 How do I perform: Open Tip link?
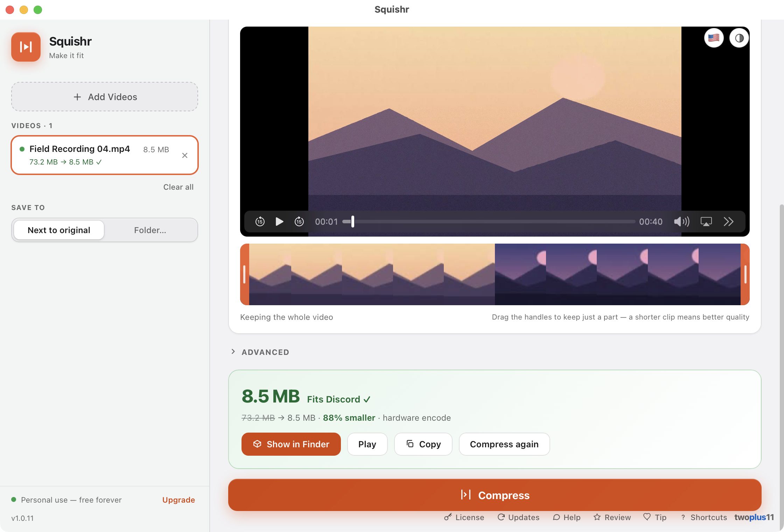pyautogui.click(x=655, y=517)
